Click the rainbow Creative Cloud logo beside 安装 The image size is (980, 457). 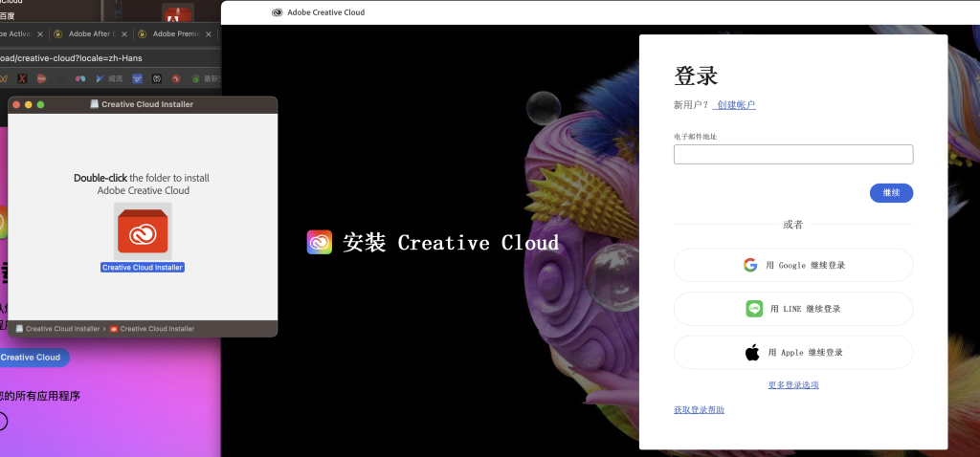pyautogui.click(x=319, y=242)
